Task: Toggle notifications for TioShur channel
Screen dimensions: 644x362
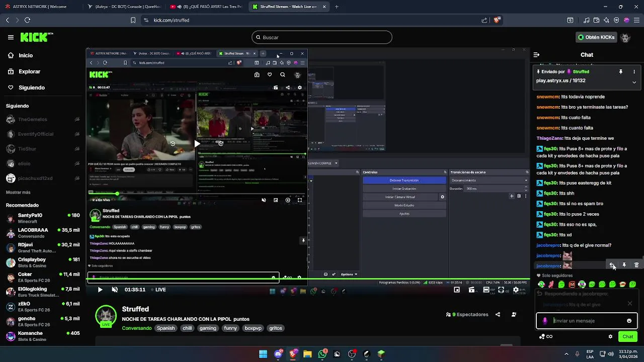Action: point(77,149)
